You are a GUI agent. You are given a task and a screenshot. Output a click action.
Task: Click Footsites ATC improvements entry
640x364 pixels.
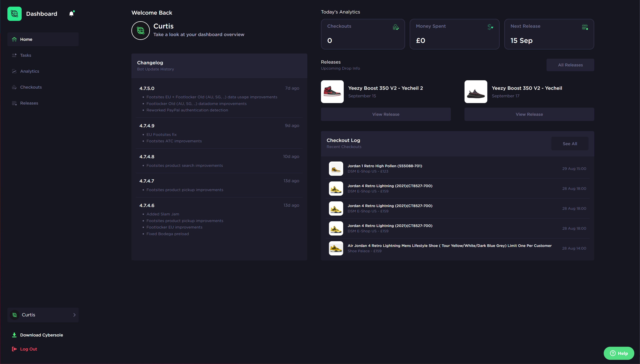174,141
